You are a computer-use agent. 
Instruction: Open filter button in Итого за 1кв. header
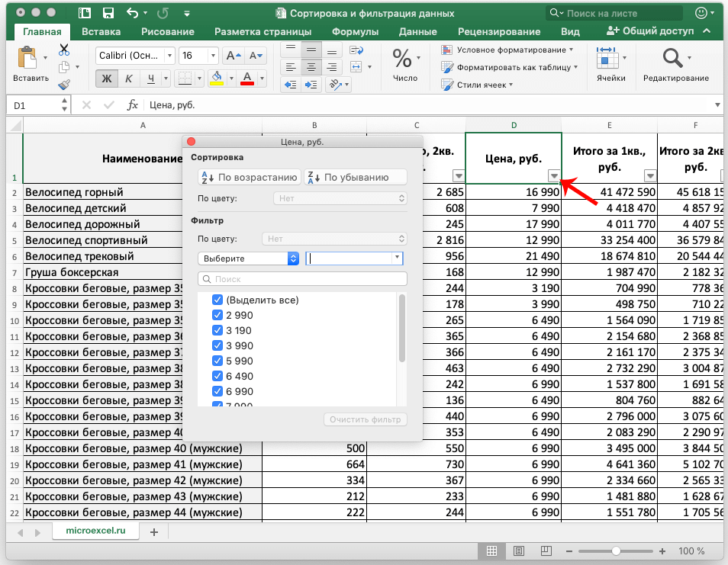tap(650, 176)
